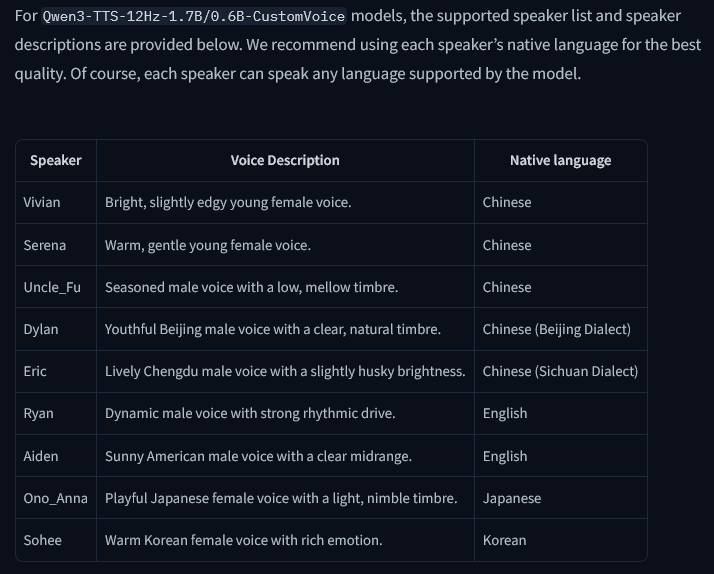Select the Ono_Anna speaker cell
This screenshot has width=714, height=574.
pos(55,498)
